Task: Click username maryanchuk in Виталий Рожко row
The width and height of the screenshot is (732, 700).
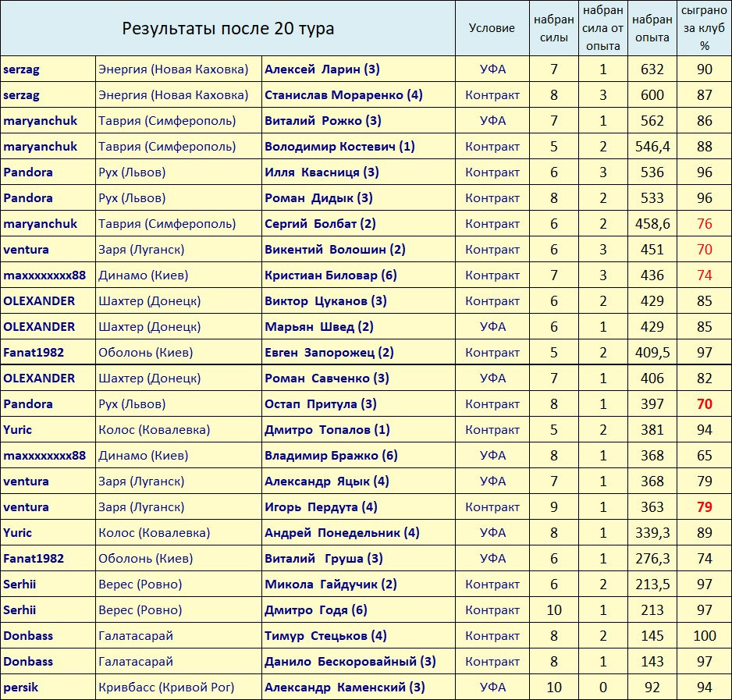Action: click(x=40, y=121)
